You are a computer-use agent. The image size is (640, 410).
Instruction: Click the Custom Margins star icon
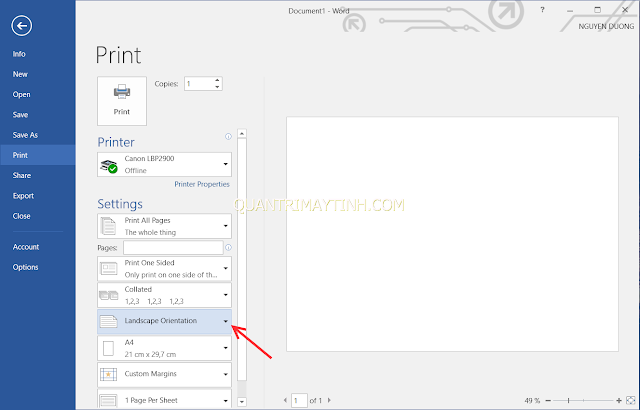click(109, 375)
